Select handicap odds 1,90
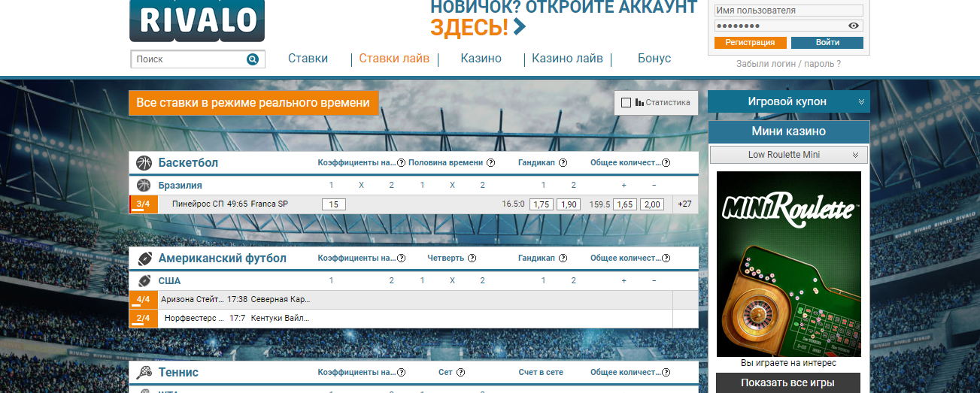The image size is (980, 393). tap(569, 204)
